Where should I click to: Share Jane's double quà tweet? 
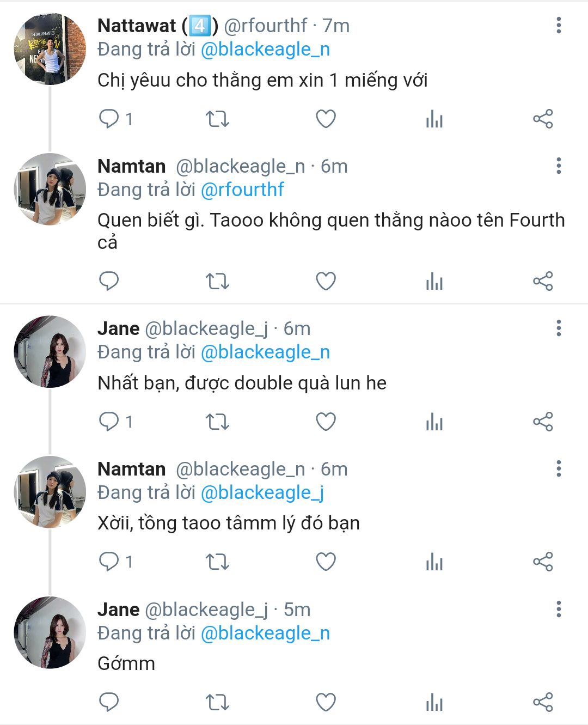pos(542,422)
